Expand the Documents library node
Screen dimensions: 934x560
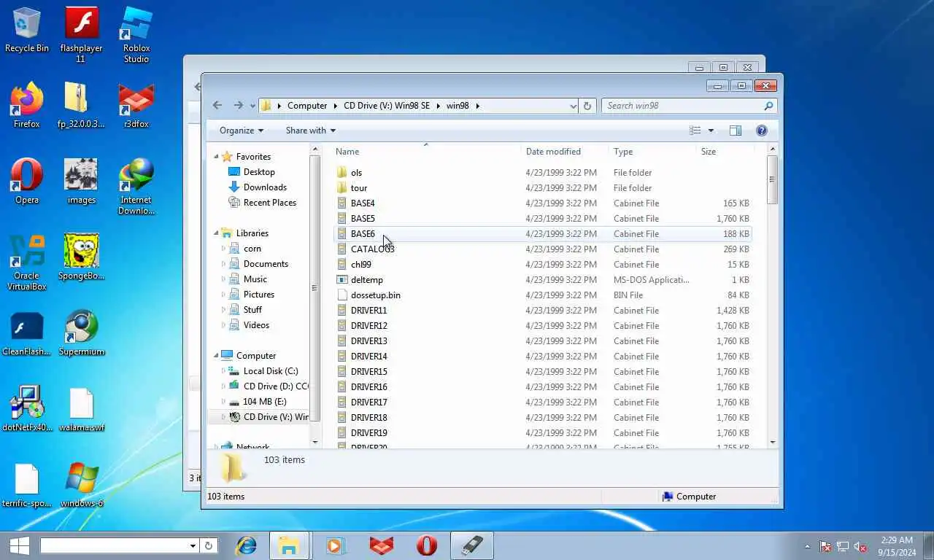(x=224, y=264)
